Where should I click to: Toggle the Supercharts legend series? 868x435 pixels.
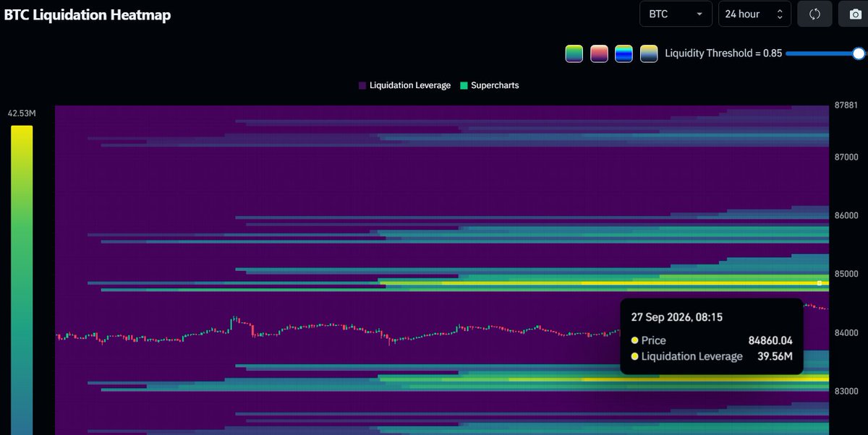[x=489, y=85]
